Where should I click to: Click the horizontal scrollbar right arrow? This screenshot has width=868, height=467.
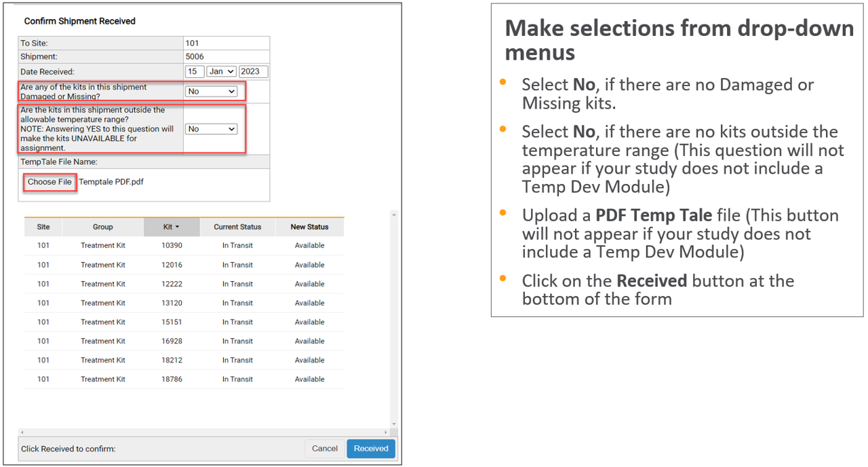[386, 432]
